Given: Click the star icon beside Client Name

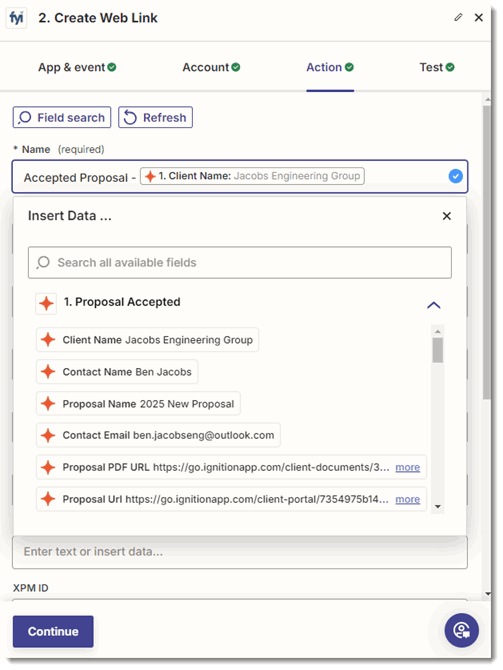Looking at the screenshot, I should pos(48,340).
